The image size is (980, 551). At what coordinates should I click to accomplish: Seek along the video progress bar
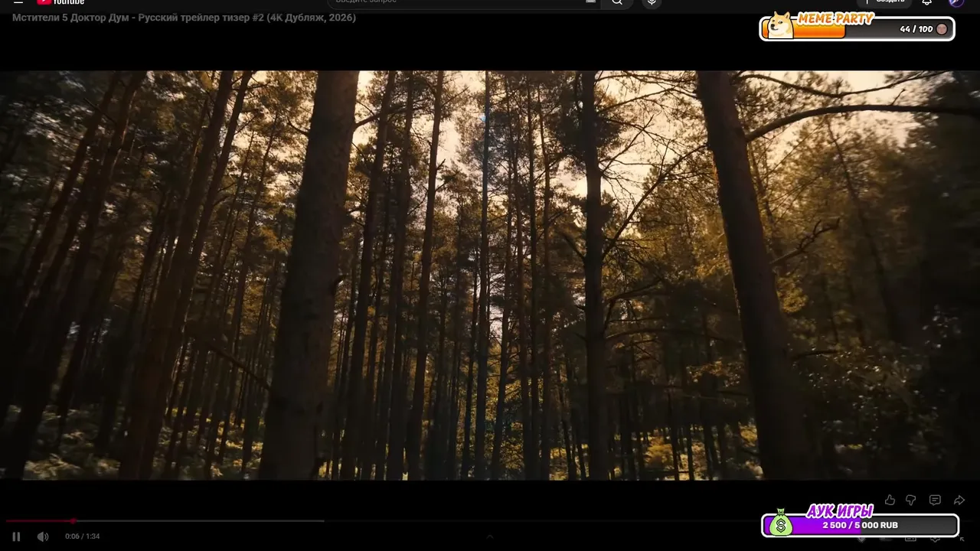click(490, 521)
